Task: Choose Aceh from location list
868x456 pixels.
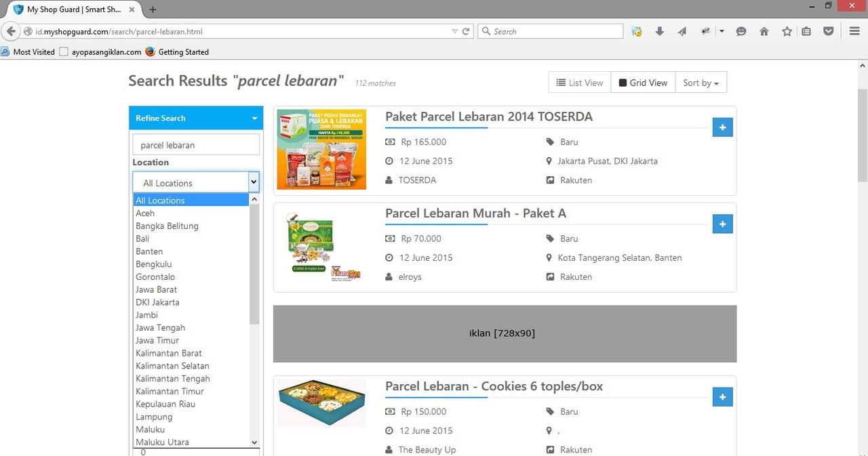Action: (x=191, y=213)
